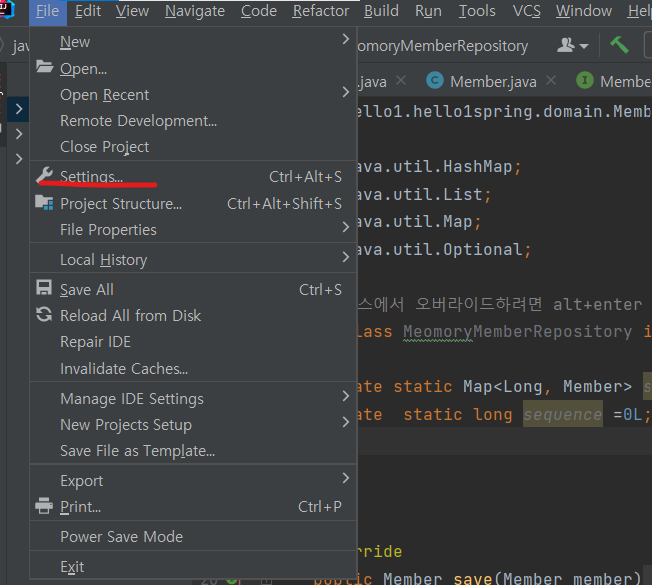This screenshot has width=652, height=585.
Task: Click the Save All floppy icon
Action: (44, 288)
